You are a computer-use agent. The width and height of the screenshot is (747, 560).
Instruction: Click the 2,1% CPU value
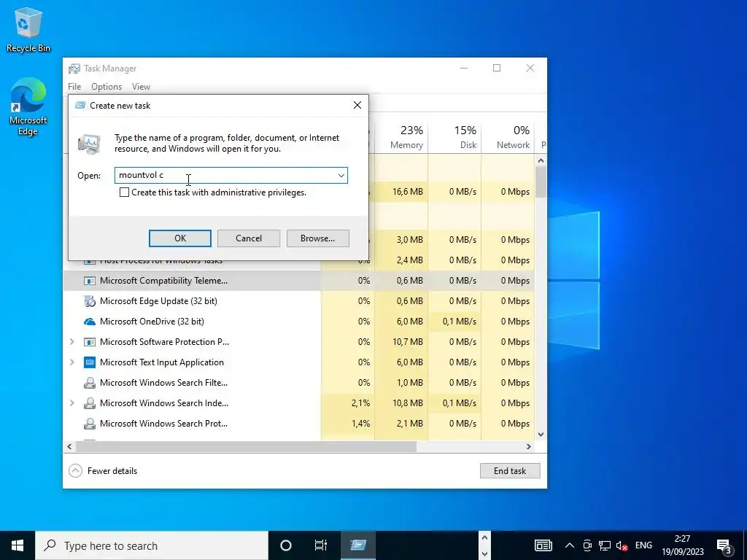pos(360,403)
